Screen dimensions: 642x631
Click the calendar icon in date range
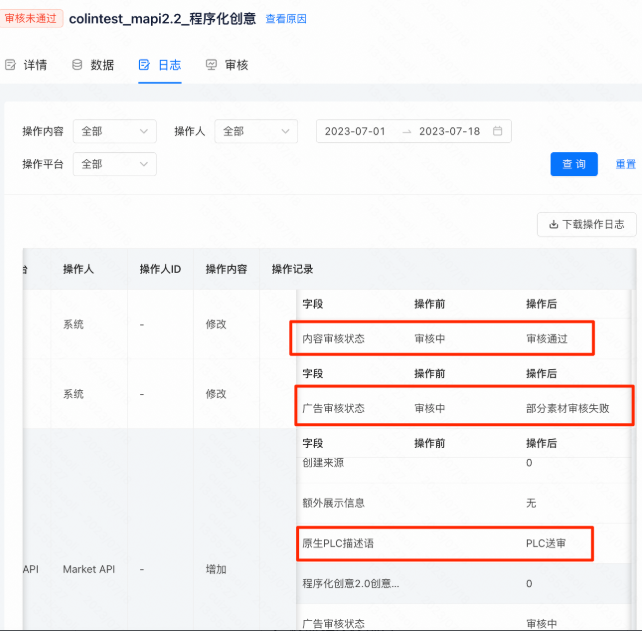(498, 131)
